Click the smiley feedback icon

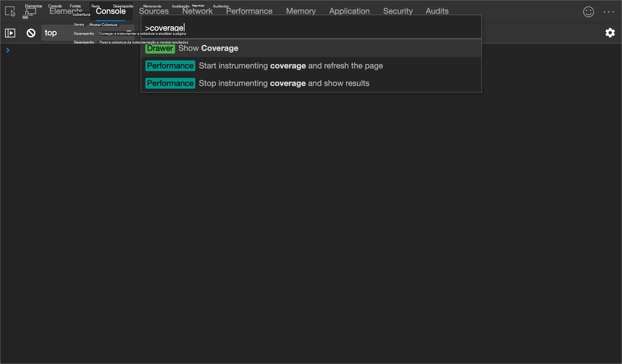pyautogui.click(x=588, y=12)
